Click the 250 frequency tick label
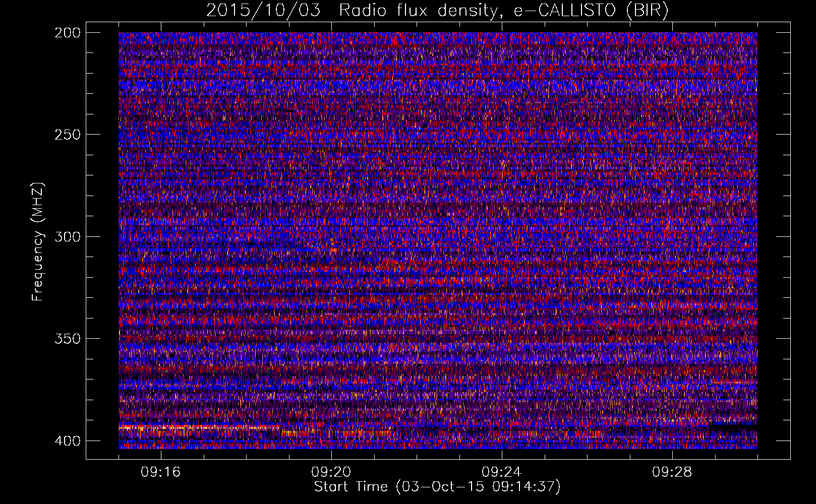This screenshot has width=816, height=504. [68, 135]
